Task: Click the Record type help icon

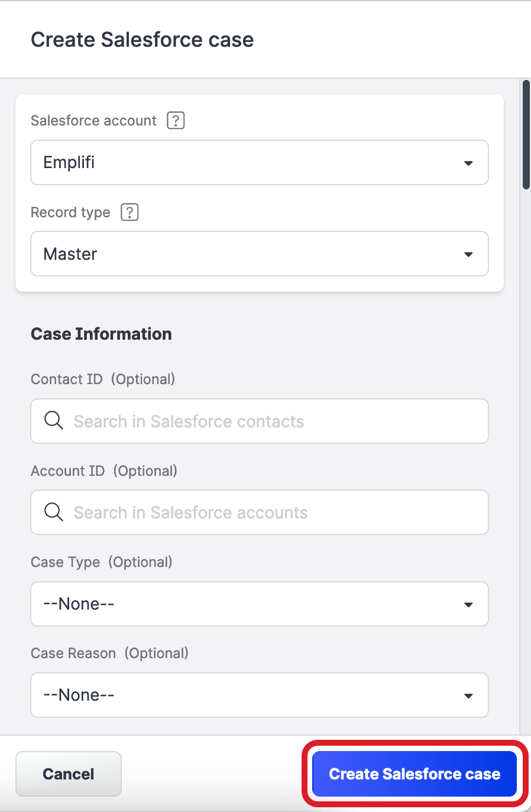Action: click(x=129, y=212)
